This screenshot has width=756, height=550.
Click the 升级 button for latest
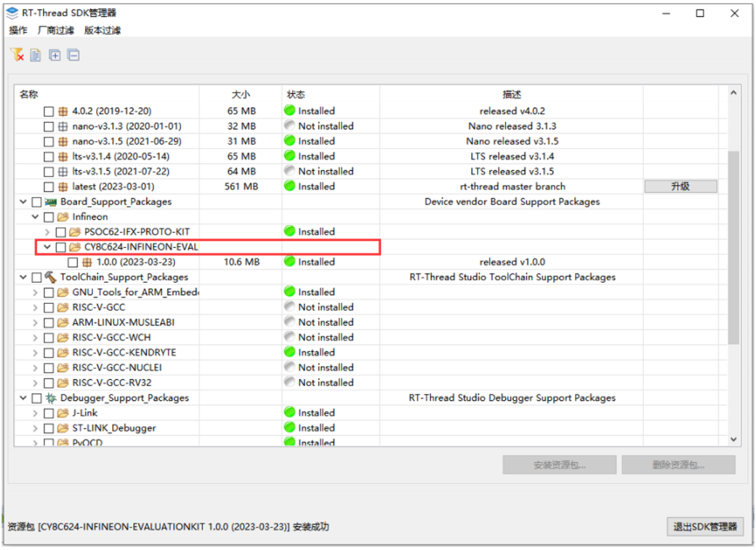coord(680,186)
